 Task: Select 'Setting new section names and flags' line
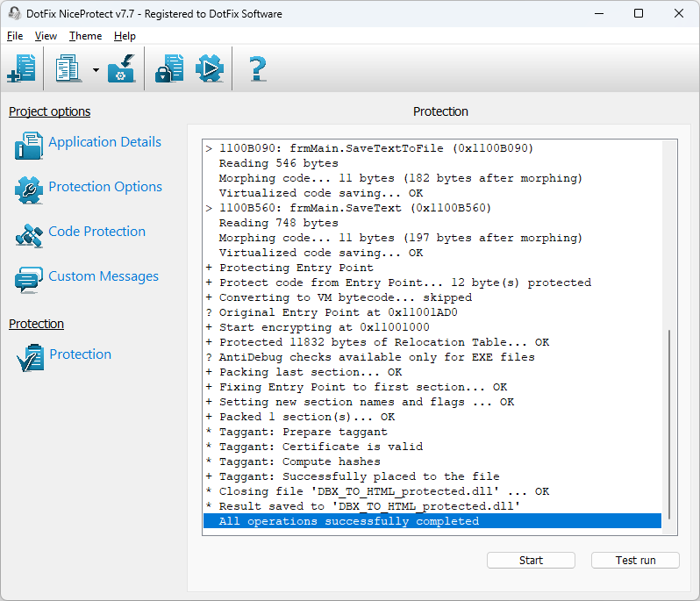[x=432, y=402]
